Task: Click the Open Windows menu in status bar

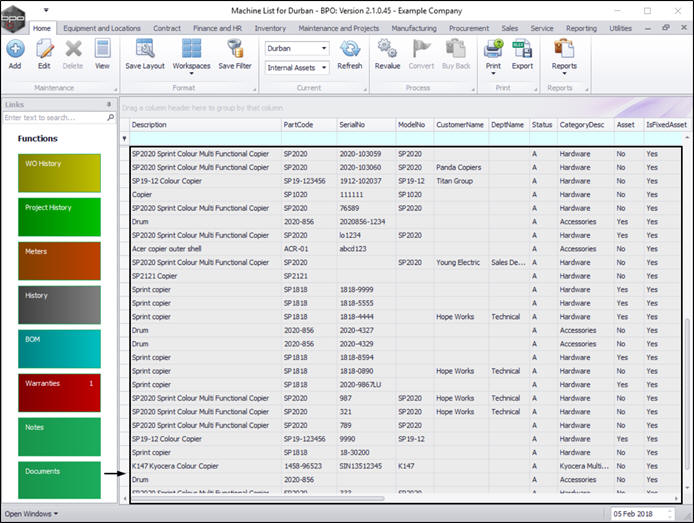Action: [30, 514]
